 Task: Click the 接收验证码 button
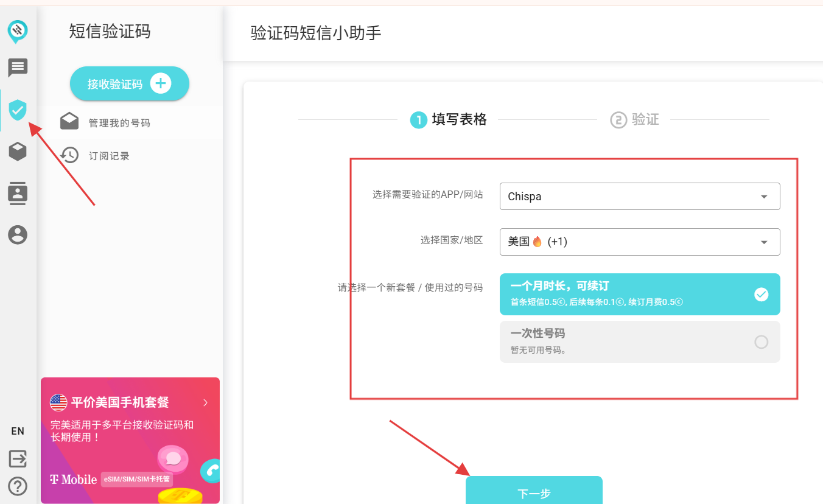pos(130,83)
